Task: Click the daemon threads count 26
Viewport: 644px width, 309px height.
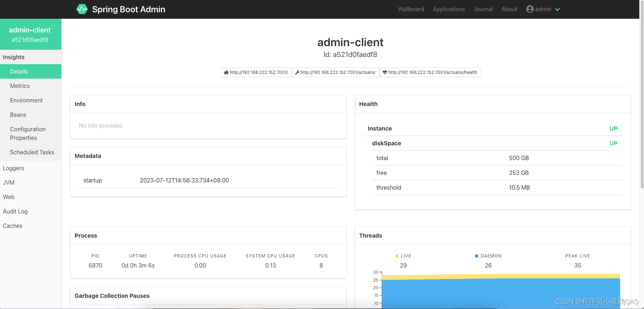Action: (x=488, y=265)
